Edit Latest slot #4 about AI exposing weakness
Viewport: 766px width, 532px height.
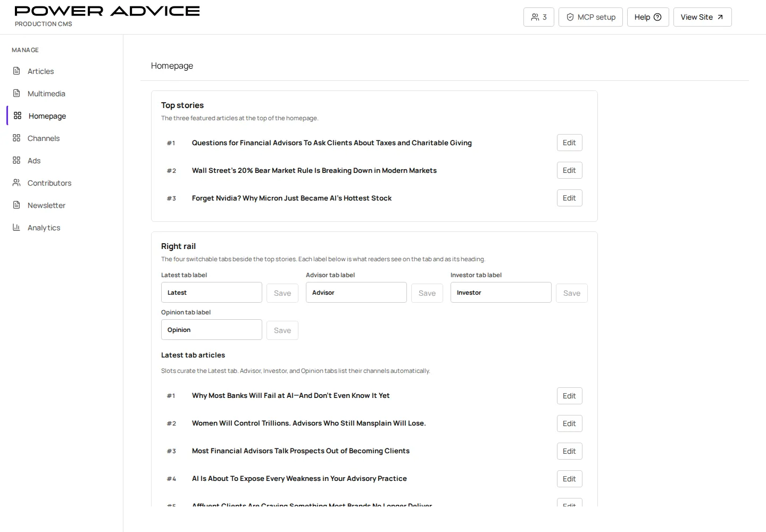coord(569,479)
